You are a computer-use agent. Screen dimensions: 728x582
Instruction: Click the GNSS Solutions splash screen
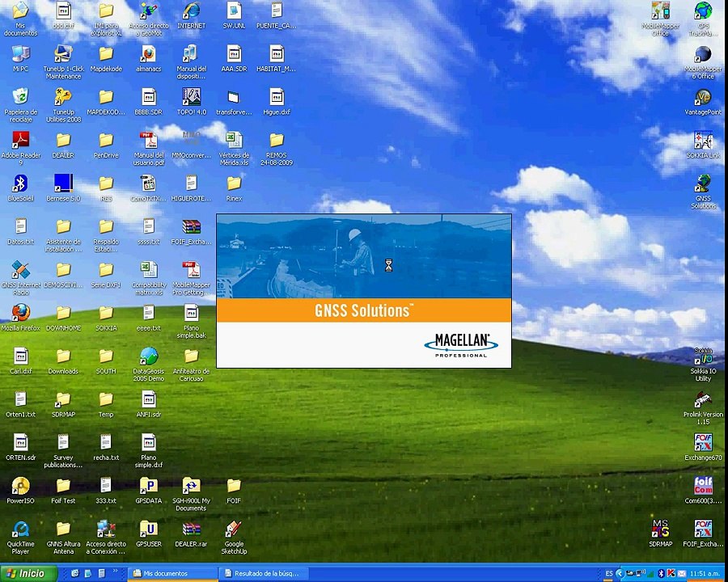point(364,291)
